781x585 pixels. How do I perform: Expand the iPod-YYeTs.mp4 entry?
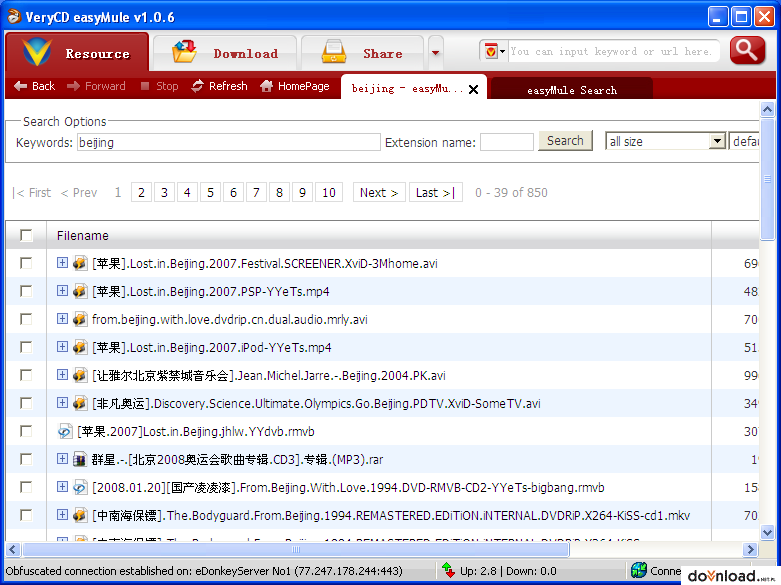pos(62,346)
